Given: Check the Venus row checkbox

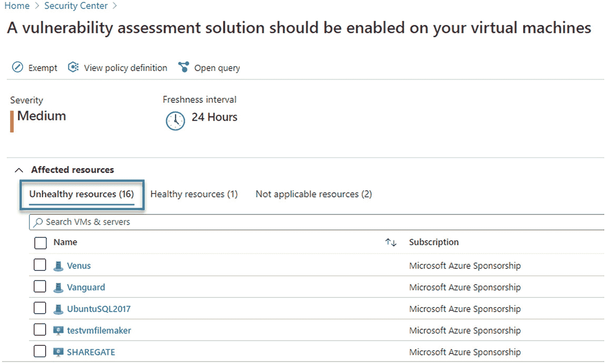Looking at the screenshot, I should [40, 265].
